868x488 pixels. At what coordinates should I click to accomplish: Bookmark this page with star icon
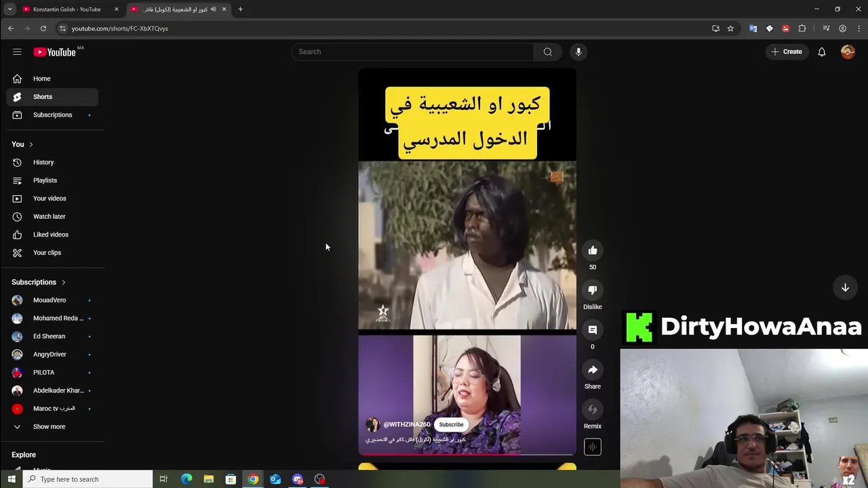[x=730, y=28]
